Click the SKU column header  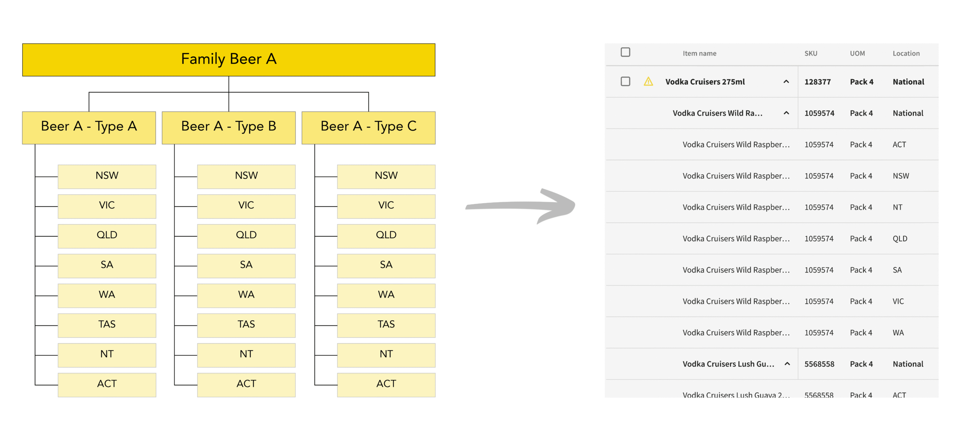[x=810, y=54]
